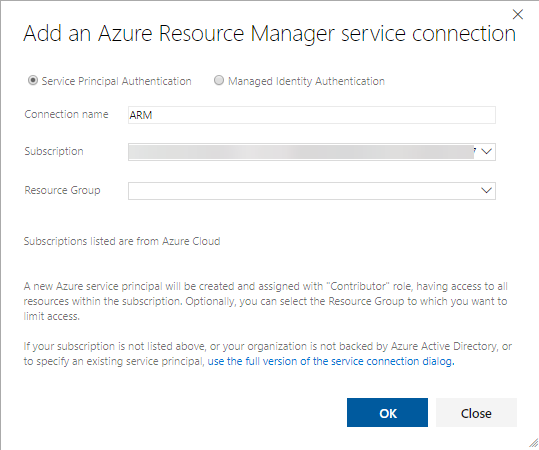This screenshot has height=450, width=539.
Task: Close the dialog with the X icon
Action: point(517,14)
